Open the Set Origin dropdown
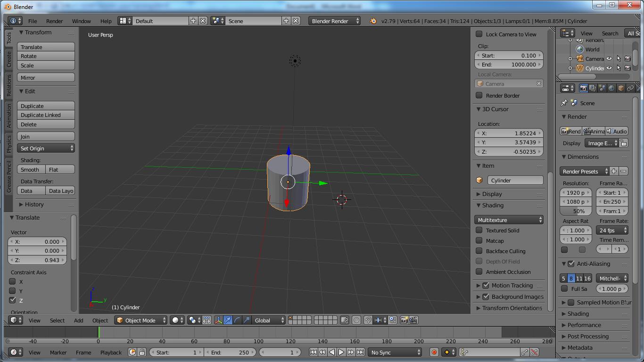Viewport: 644px width, 362px height. (x=46, y=148)
